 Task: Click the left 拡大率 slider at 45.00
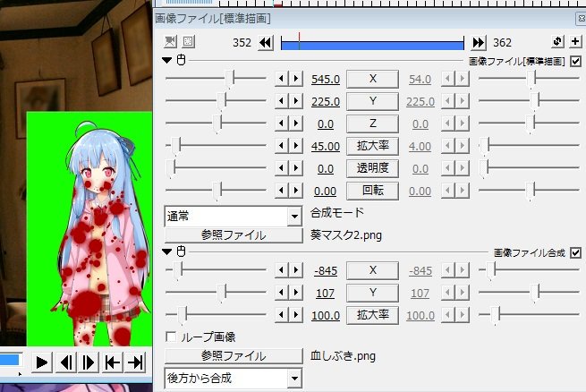click(216, 146)
